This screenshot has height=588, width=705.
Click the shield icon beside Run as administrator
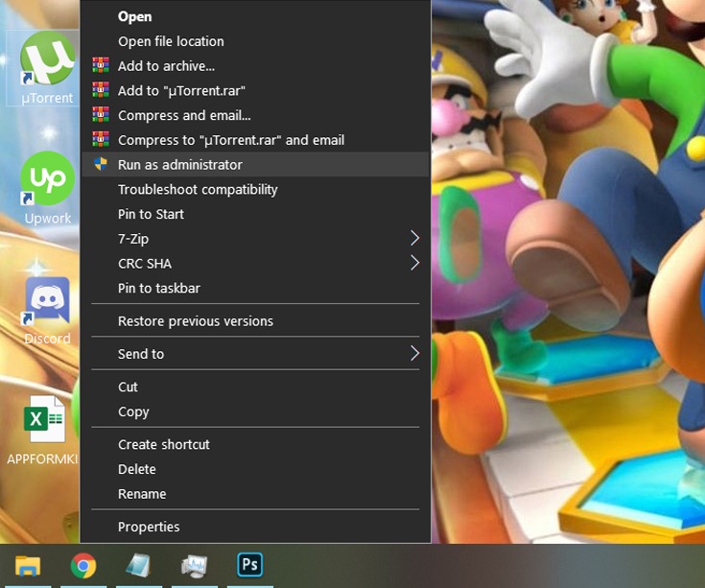tap(101, 164)
